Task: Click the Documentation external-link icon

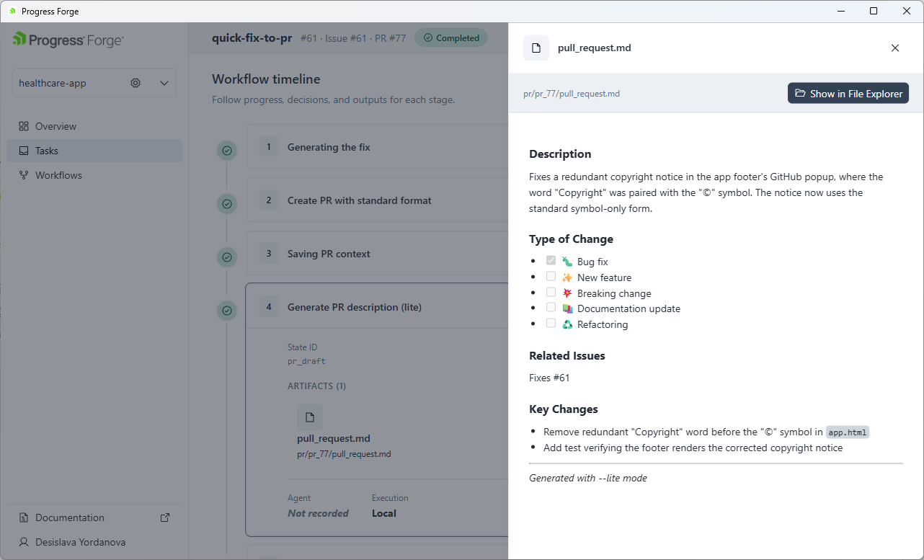Action: coord(165,517)
